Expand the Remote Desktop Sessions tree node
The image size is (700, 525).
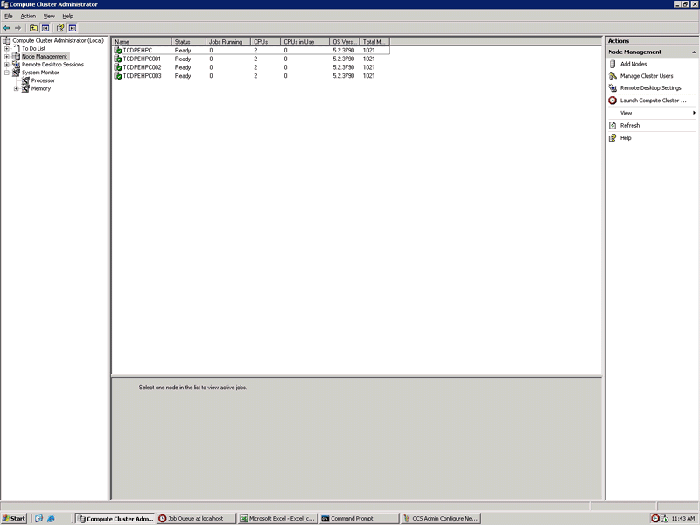pos(7,64)
